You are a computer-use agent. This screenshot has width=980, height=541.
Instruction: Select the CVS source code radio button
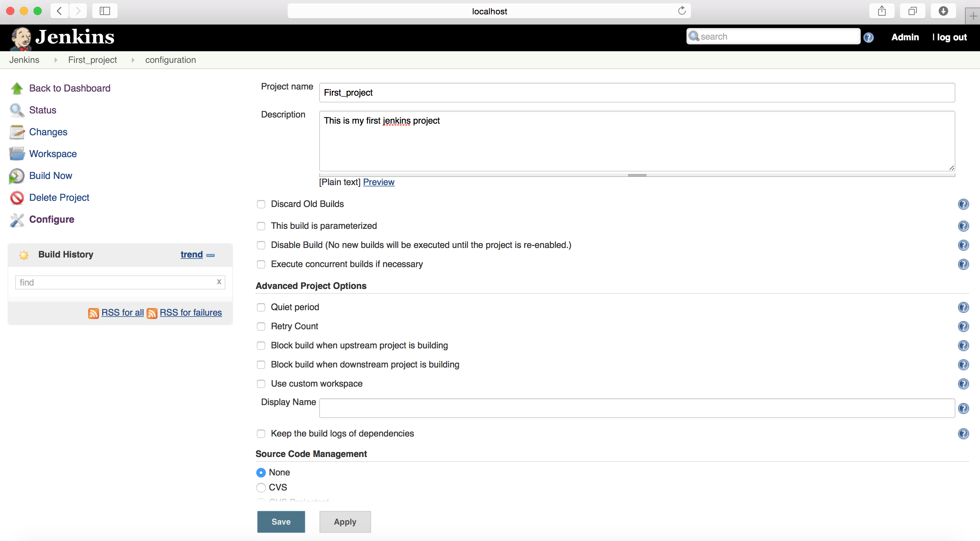261,487
